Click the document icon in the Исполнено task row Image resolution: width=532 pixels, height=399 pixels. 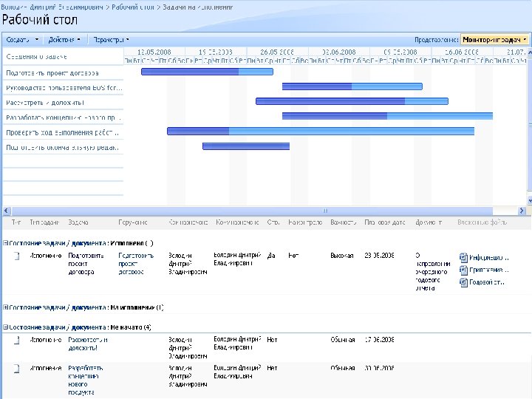coord(16,256)
